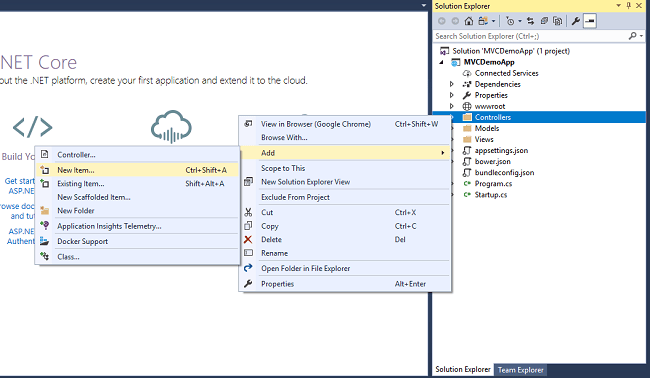
Task: Toggle the Auto Hide pin icon
Action: pos(629,5)
